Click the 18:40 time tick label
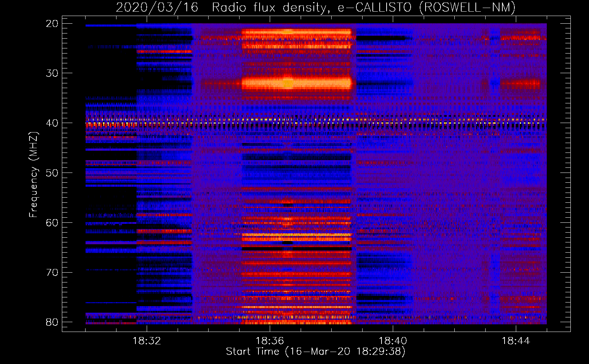Screen dimensions: 589x364 [x=393, y=341]
